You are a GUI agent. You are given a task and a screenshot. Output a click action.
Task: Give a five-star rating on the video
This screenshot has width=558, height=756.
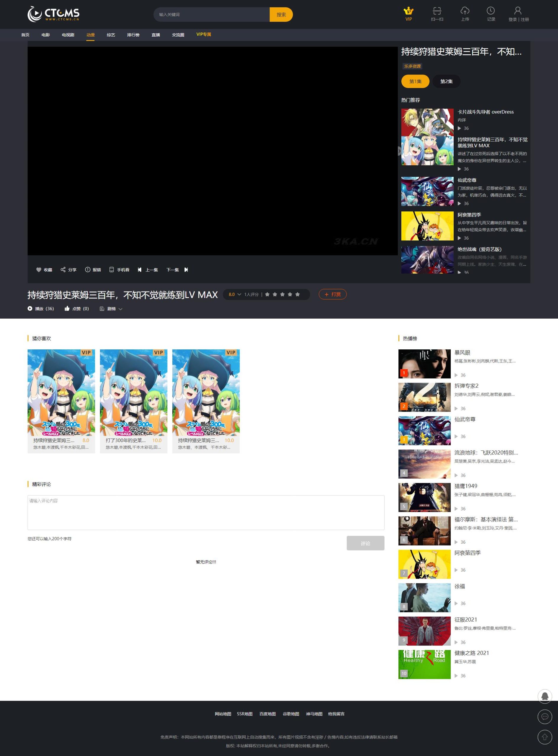point(298,294)
